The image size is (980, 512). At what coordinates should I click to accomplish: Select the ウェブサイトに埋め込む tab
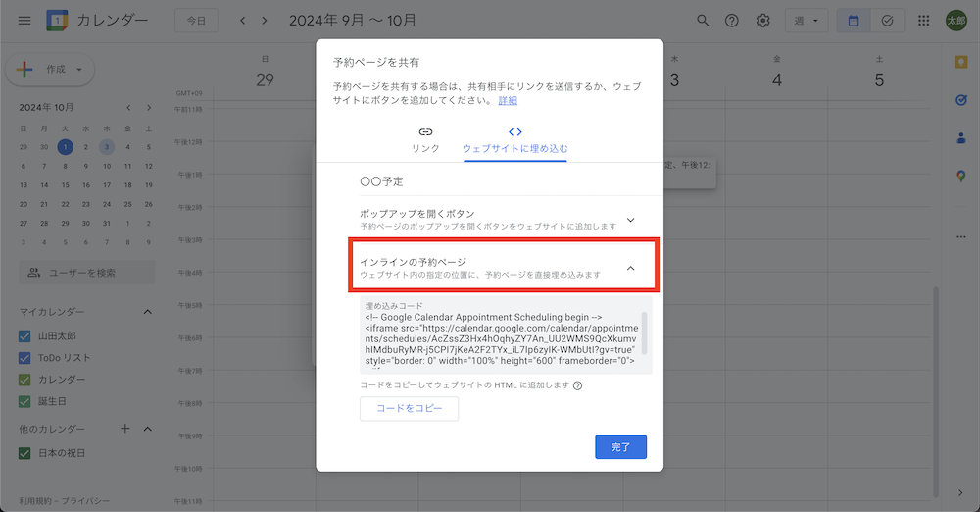tap(514, 139)
